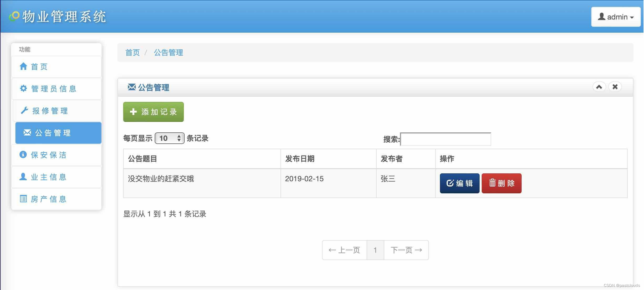The height and width of the screenshot is (290, 644).
Task: Click the envelope icon in 公告管理 sidebar item
Action: [27, 133]
